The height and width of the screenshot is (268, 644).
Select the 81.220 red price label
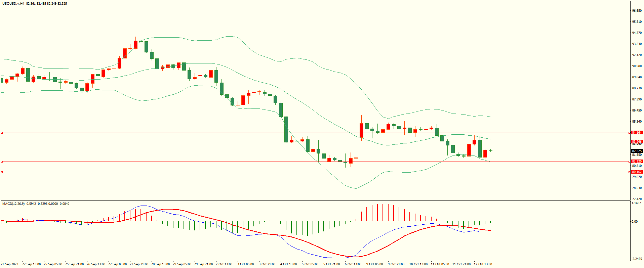coord(637,162)
